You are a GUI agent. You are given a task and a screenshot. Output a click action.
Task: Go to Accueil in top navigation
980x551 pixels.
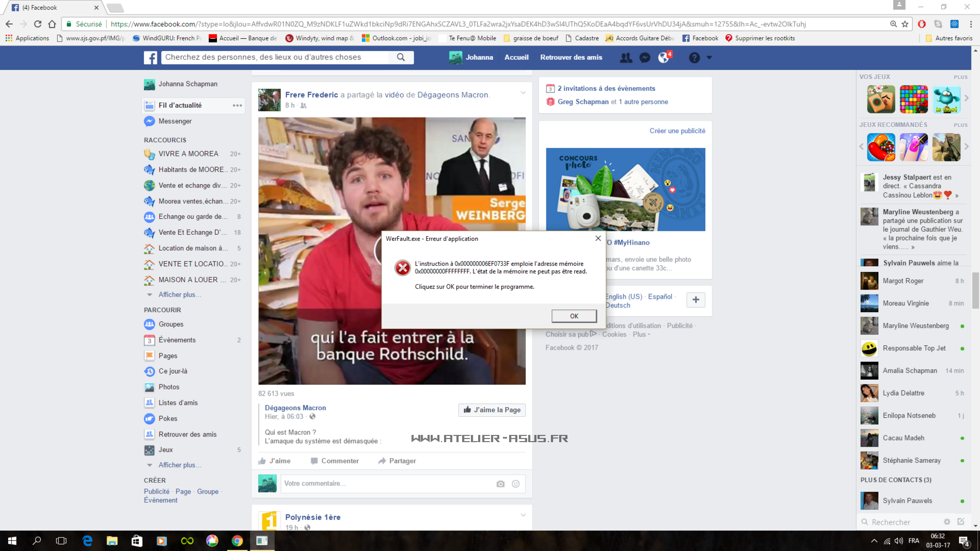click(x=516, y=57)
